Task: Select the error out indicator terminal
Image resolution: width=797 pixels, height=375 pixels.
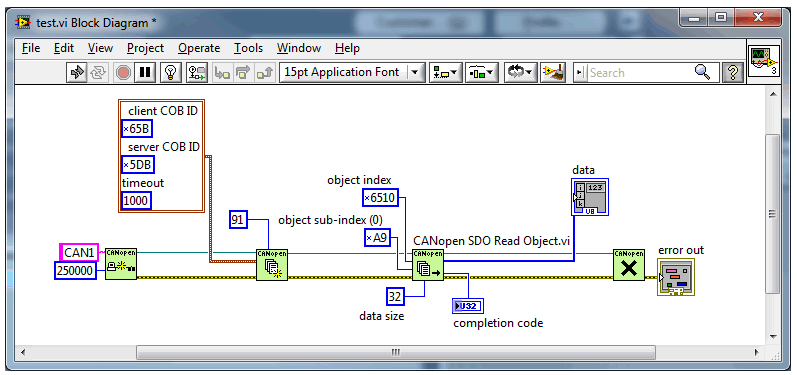Action: coord(676,277)
